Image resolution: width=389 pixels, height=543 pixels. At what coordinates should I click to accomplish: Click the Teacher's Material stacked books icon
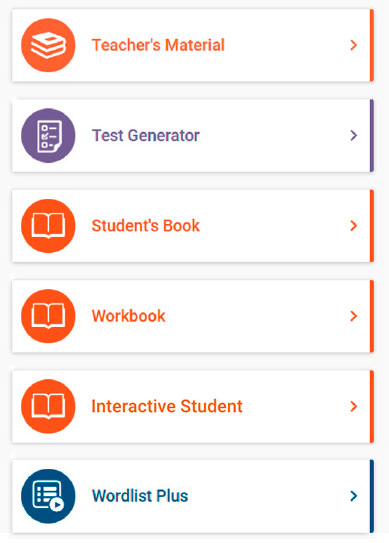[x=48, y=45]
